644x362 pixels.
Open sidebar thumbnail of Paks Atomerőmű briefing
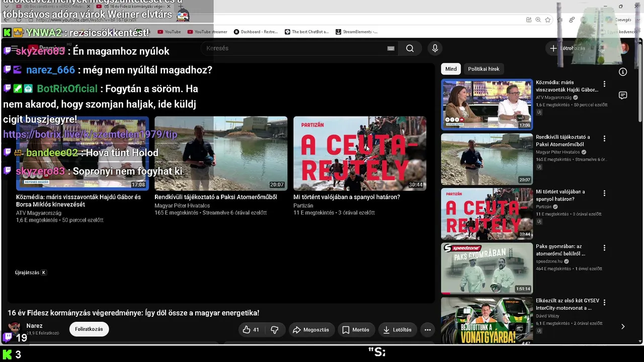click(487, 159)
